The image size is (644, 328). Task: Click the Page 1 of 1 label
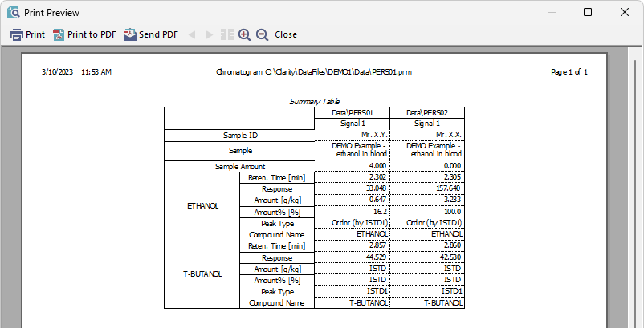pos(569,72)
